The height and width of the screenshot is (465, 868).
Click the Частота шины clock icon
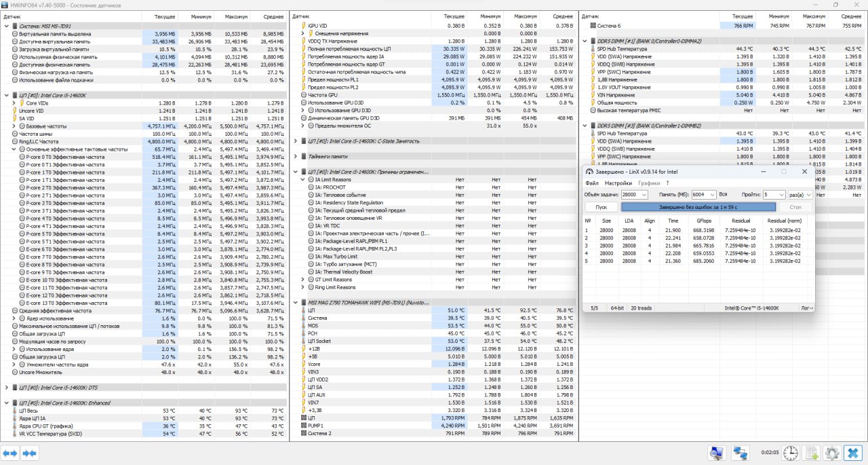14,134
